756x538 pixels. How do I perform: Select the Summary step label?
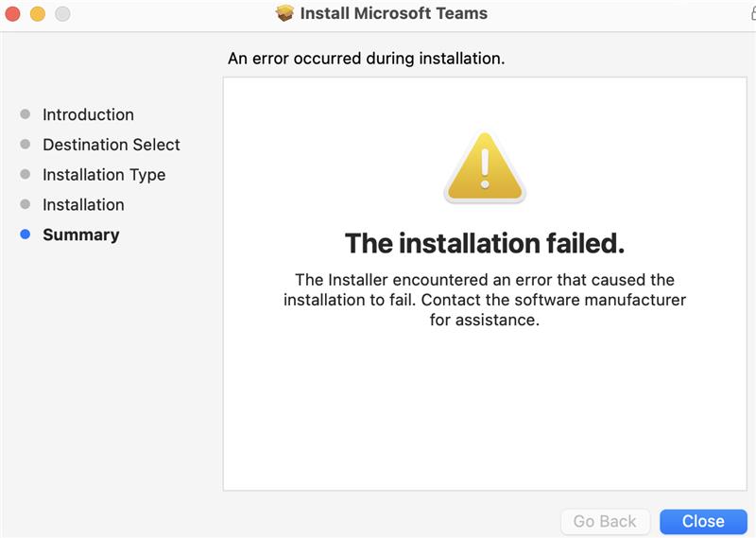click(81, 235)
